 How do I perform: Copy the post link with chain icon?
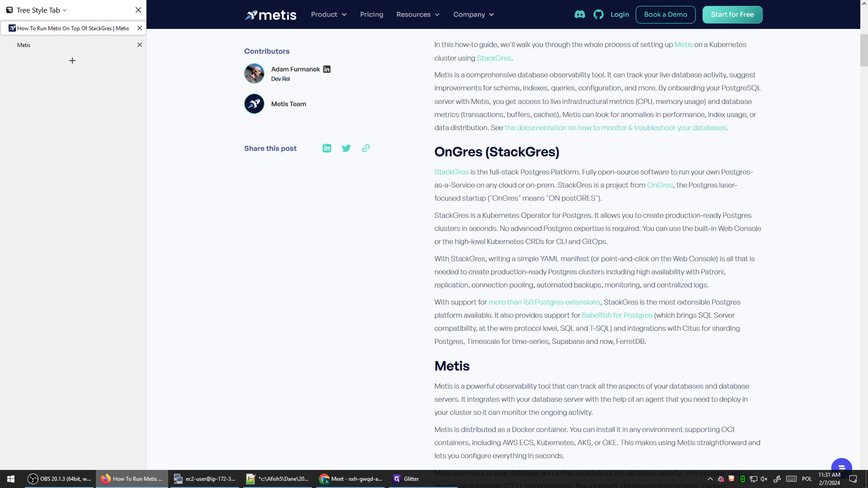pos(366,148)
